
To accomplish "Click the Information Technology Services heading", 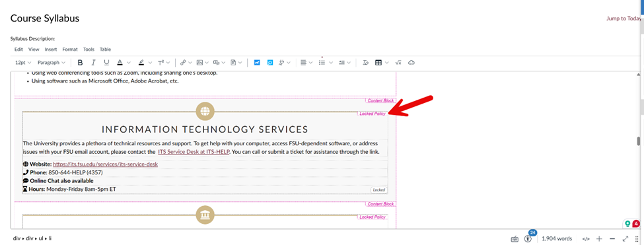I will coord(205,129).
